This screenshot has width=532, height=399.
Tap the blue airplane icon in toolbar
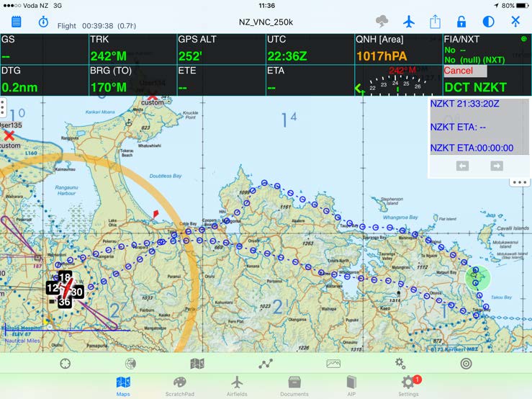(409, 22)
